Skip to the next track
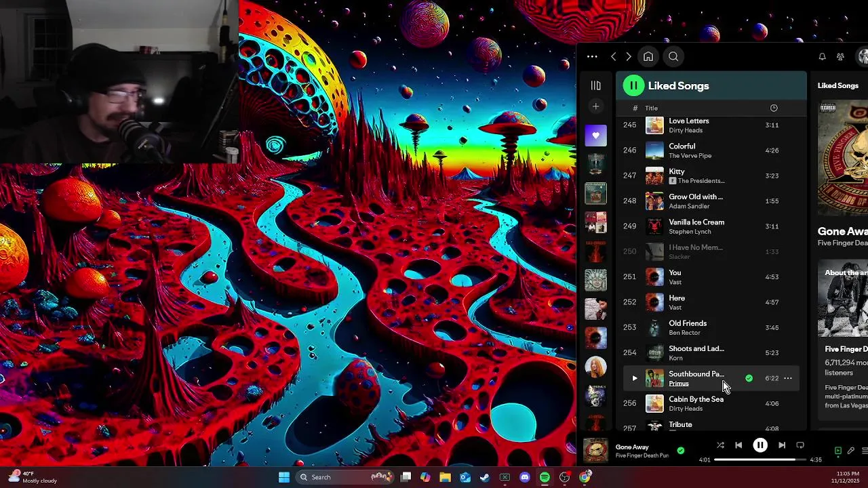This screenshot has height=488, width=868. coord(782,445)
